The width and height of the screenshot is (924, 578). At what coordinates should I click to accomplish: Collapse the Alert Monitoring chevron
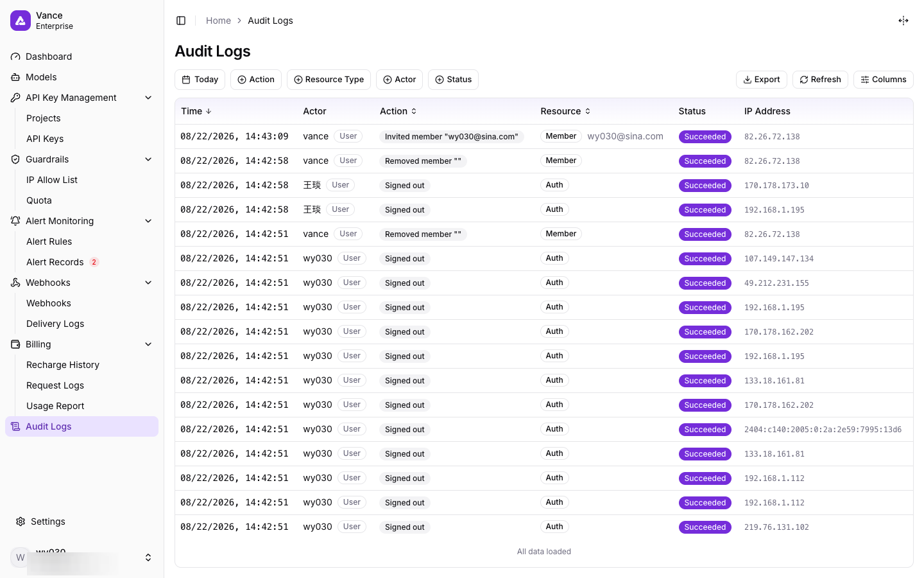(148, 221)
